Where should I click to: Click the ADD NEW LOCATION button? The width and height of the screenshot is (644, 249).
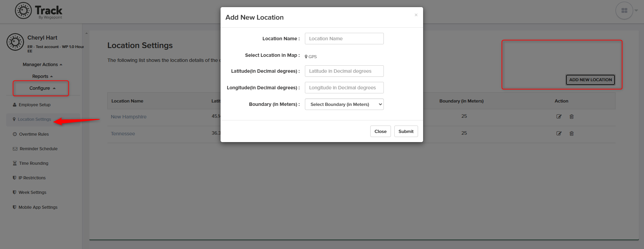click(590, 80)
